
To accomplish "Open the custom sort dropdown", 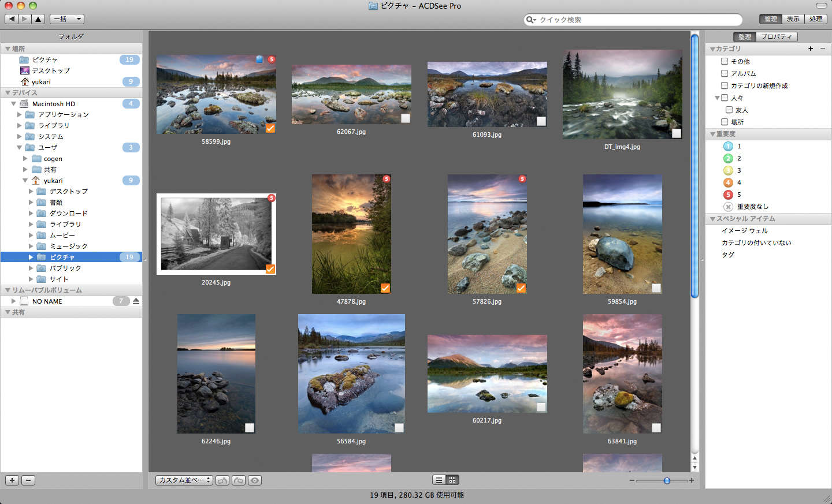I will [x=184, y=479].
